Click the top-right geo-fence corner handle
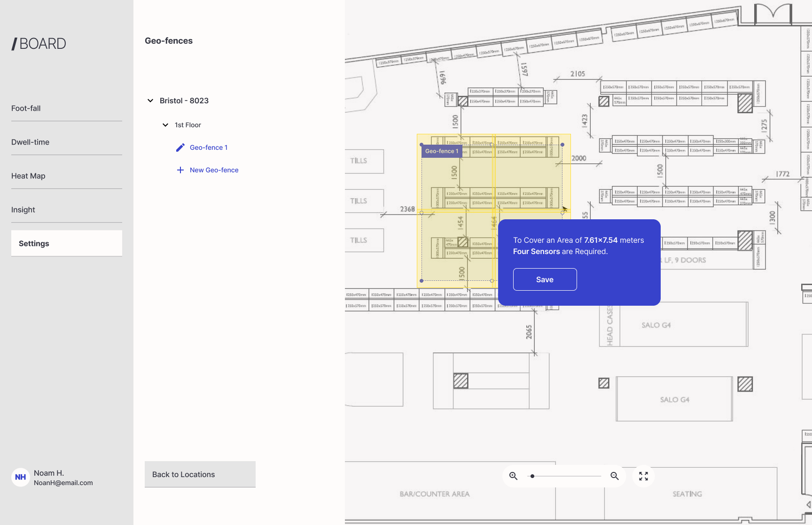 [x=562, y=145]
